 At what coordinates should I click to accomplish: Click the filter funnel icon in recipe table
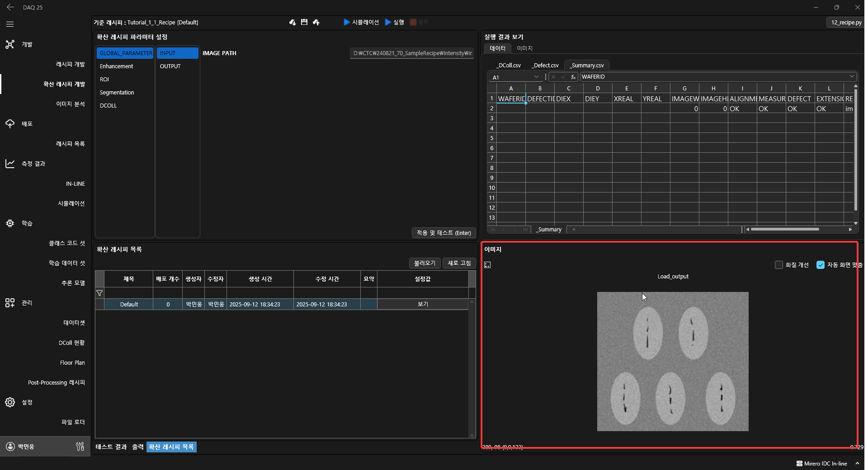click(x=99, y=293)
